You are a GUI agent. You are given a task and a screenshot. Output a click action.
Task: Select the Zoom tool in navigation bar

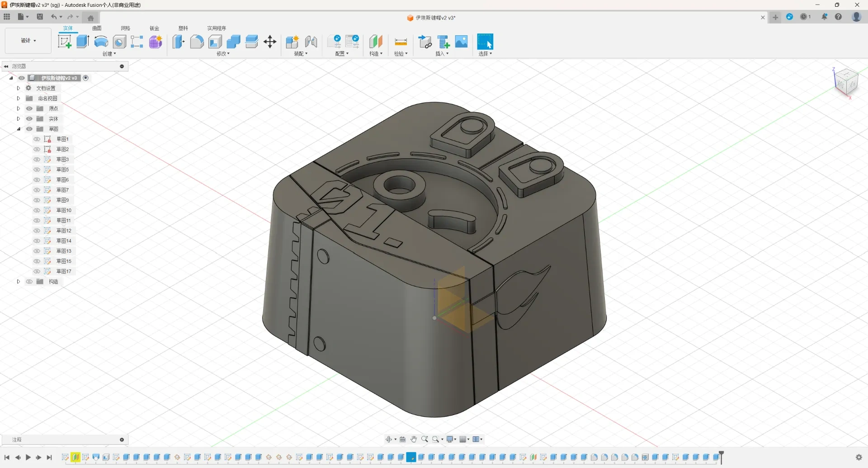pos(425,439)
